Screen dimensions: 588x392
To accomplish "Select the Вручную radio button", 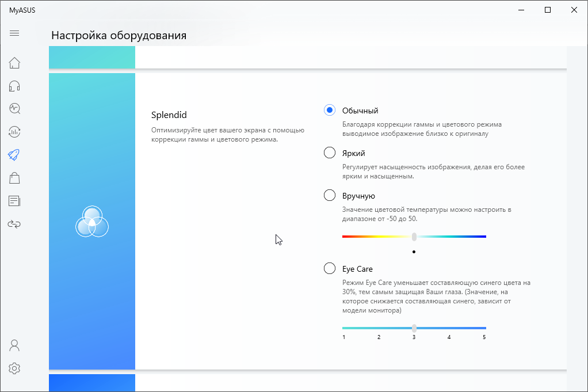I will (x=330, y=195).
